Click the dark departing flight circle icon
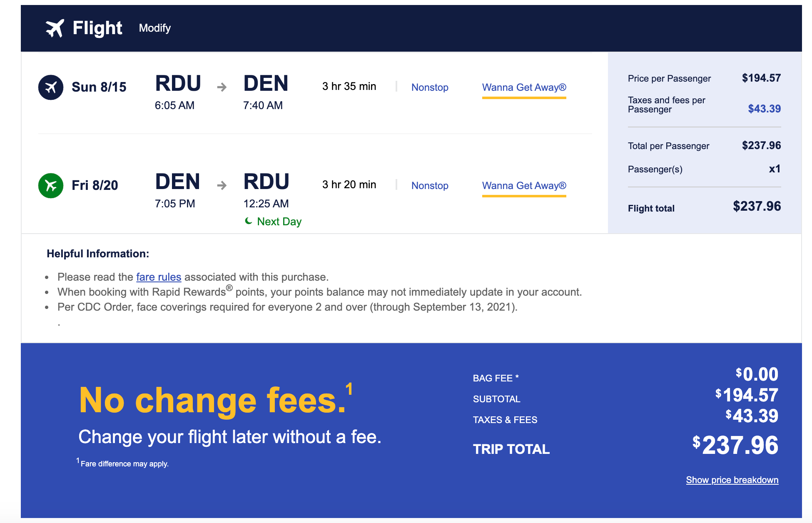The height and width of the screenshot is (523, 812). coord(51,87)
